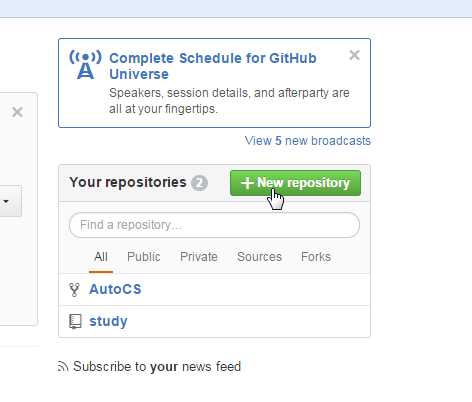Dismiss the GitHub Universe broadcast

pyautogui.click(x=354, y=55)
